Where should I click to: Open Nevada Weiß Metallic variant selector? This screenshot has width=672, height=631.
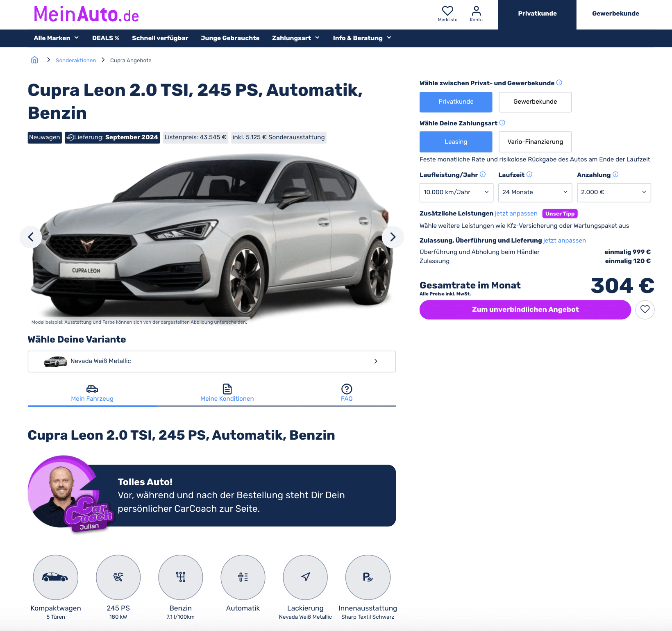tap(212, 361)
